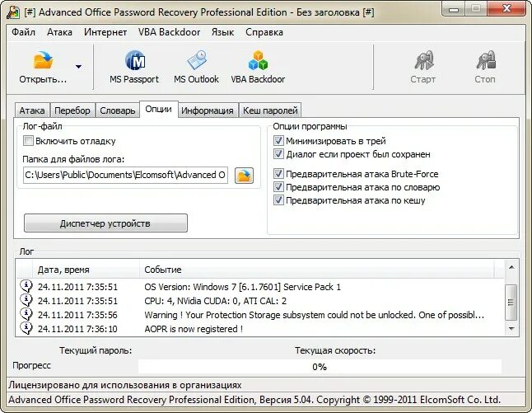Open Диспетчер устройств button
The width and height of the screenshot is (532, 413).
click(105, 223)
